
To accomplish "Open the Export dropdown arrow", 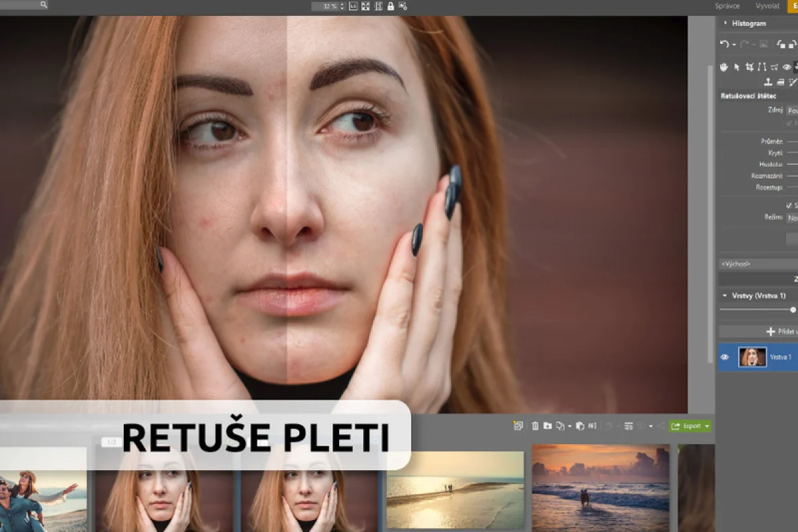I will (707, 426).
